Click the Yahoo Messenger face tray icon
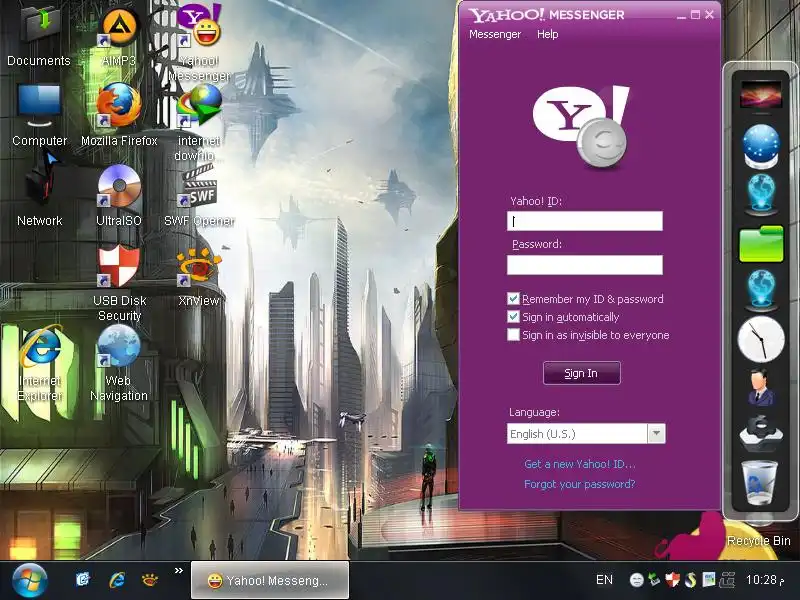The image size is (800, 600). click(636, 580)
